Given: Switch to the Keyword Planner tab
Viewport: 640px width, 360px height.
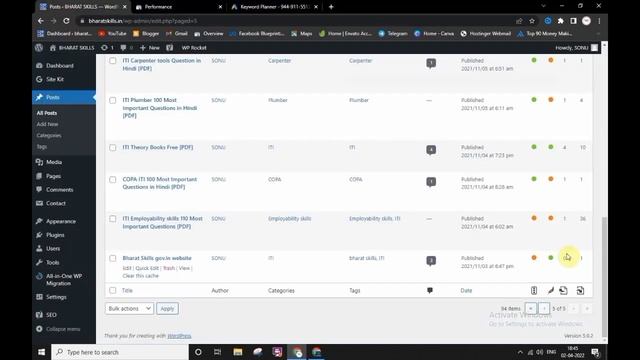Looking at the screenshot, I should (274, 7).
